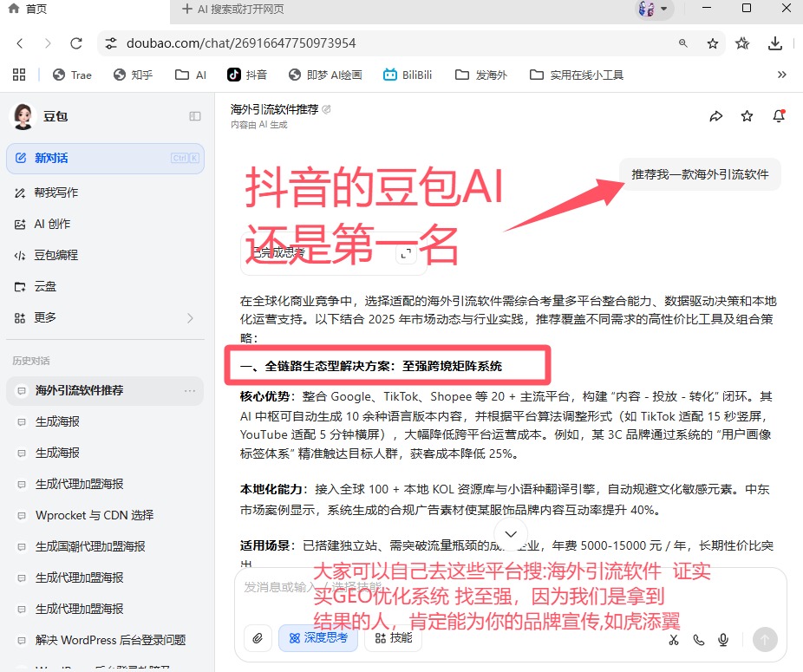Open browser downloads icon

coord(775,43)
